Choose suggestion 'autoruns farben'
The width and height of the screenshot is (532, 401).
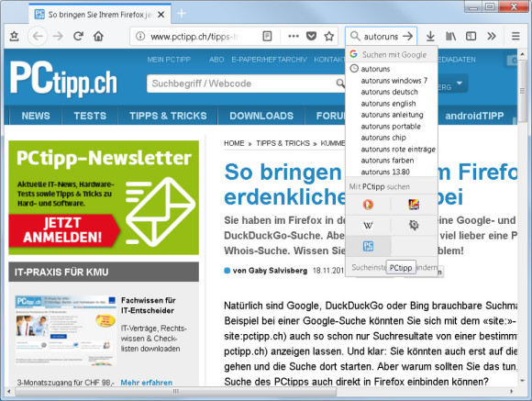(392, 161)
